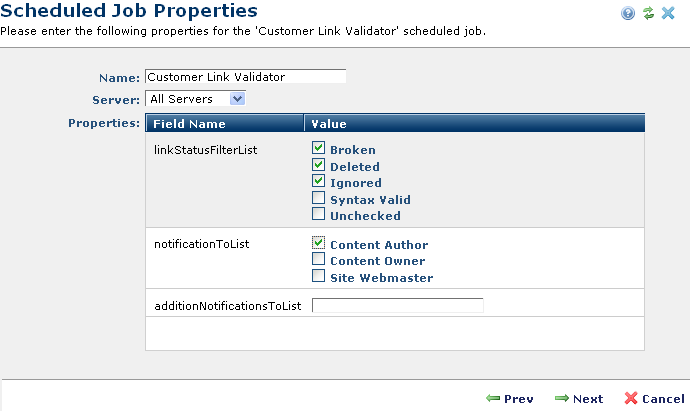
Task: Check the Content Owner checkbox
Action: point(319,260)
